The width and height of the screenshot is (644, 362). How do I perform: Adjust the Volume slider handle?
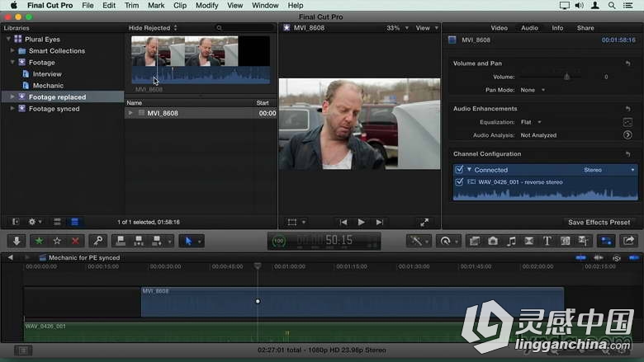point(566,77)
